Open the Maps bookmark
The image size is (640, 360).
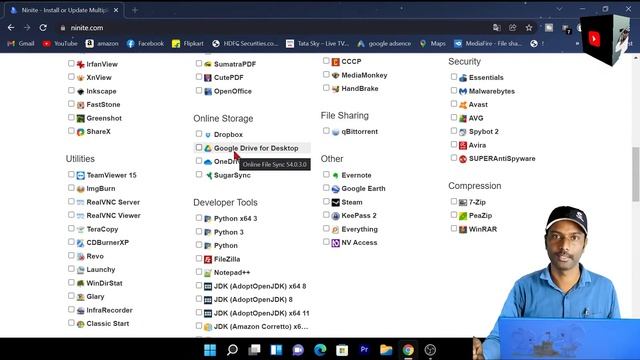[433, 43]
